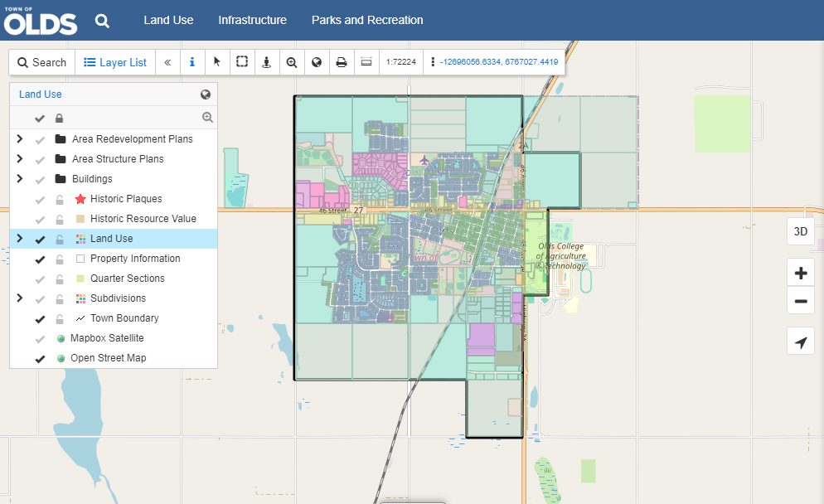Click the locate me arrow button
This screenshot has width=824, height=504.
pos(800,342)
